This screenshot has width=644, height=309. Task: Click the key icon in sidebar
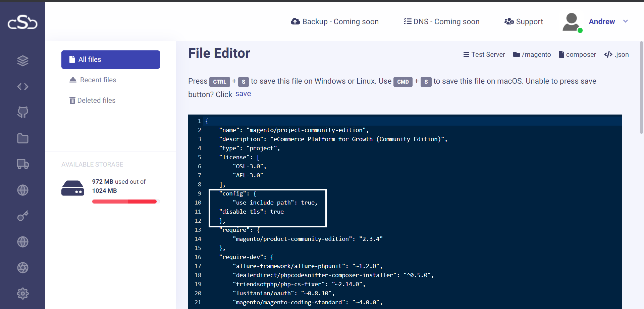[23, 216]
